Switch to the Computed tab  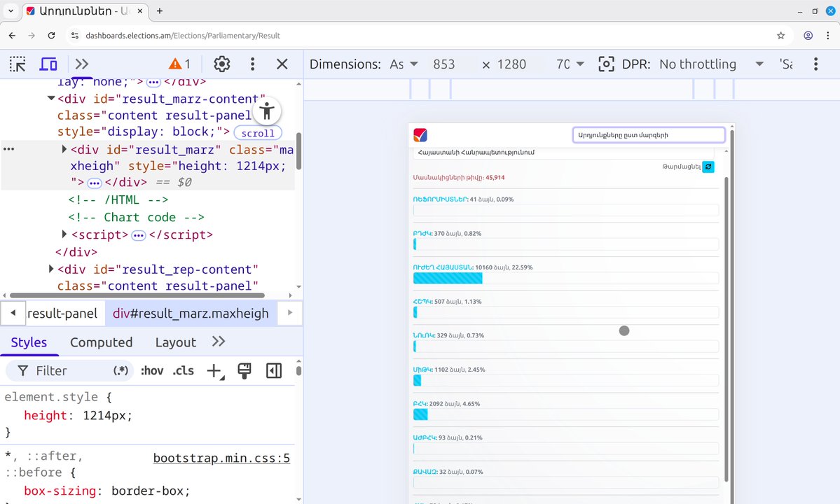click(102, 342)
